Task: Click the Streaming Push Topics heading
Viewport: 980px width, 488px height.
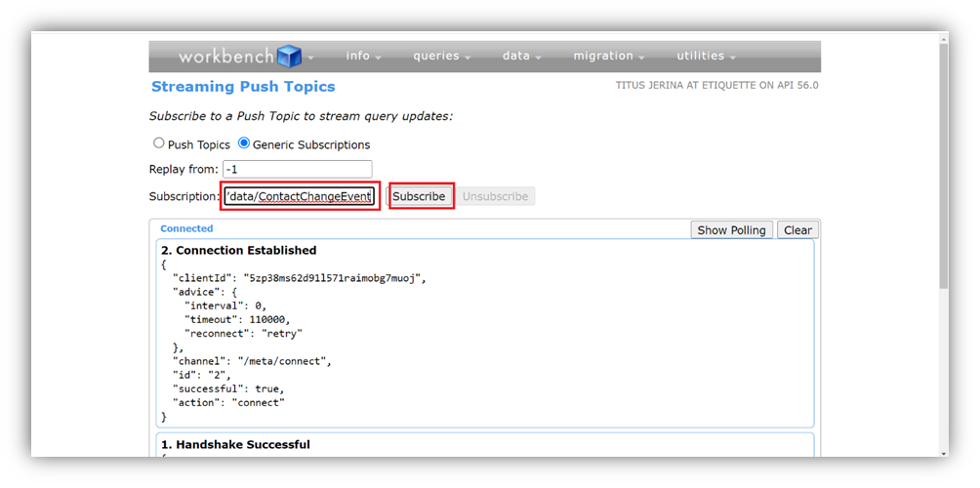Action: click(243, 87)
